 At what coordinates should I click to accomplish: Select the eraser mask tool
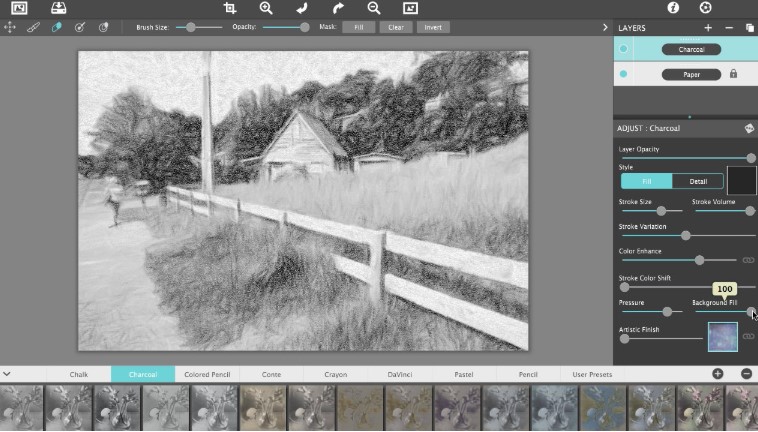(57, 27)
